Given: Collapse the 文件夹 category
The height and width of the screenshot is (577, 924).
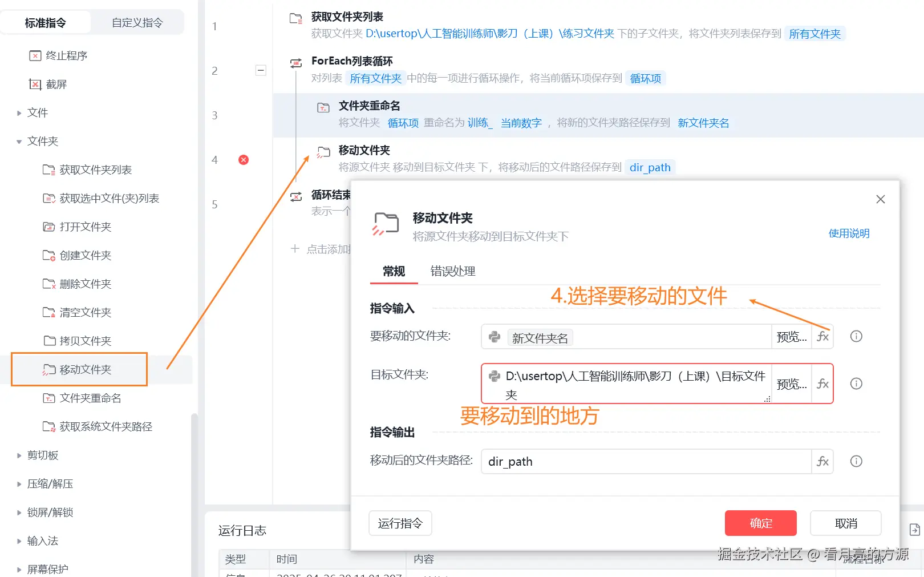Looking at the screenshot, I should click(x=19, y=142).
